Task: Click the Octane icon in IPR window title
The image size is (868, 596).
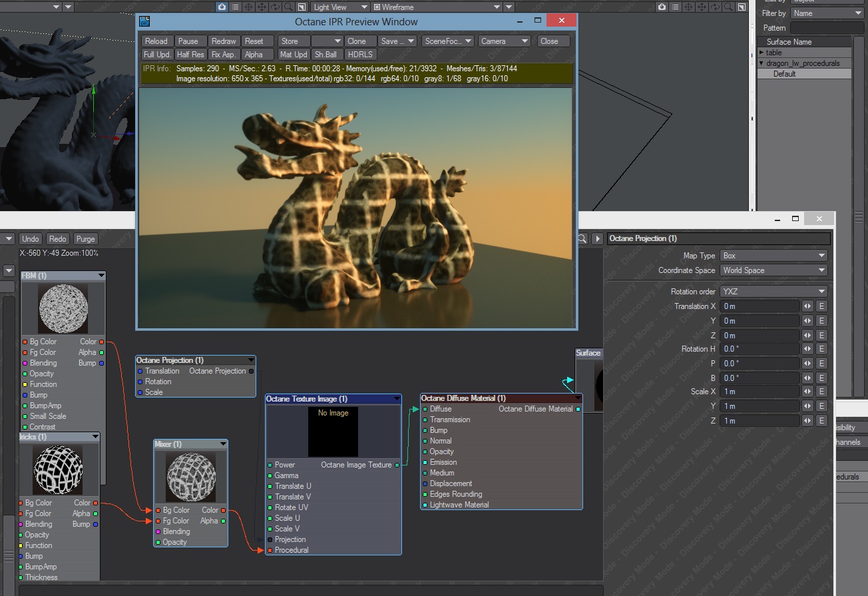Action: (144, 21)
